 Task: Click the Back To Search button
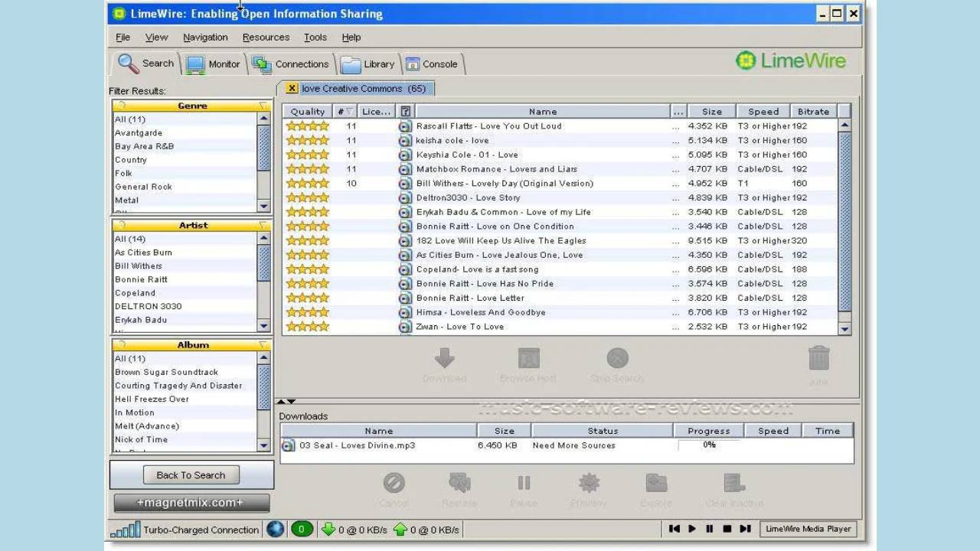pyautogui.click(x=191, y=475)
